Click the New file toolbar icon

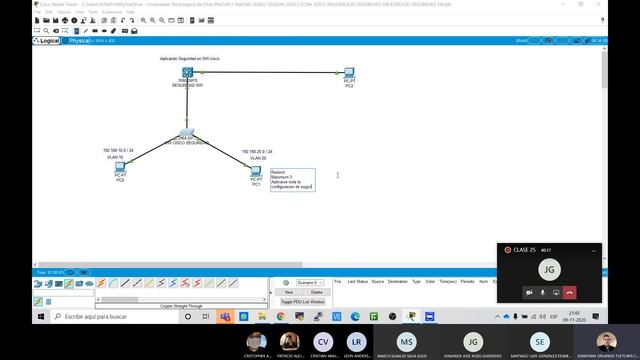click(x=37, y=20)
